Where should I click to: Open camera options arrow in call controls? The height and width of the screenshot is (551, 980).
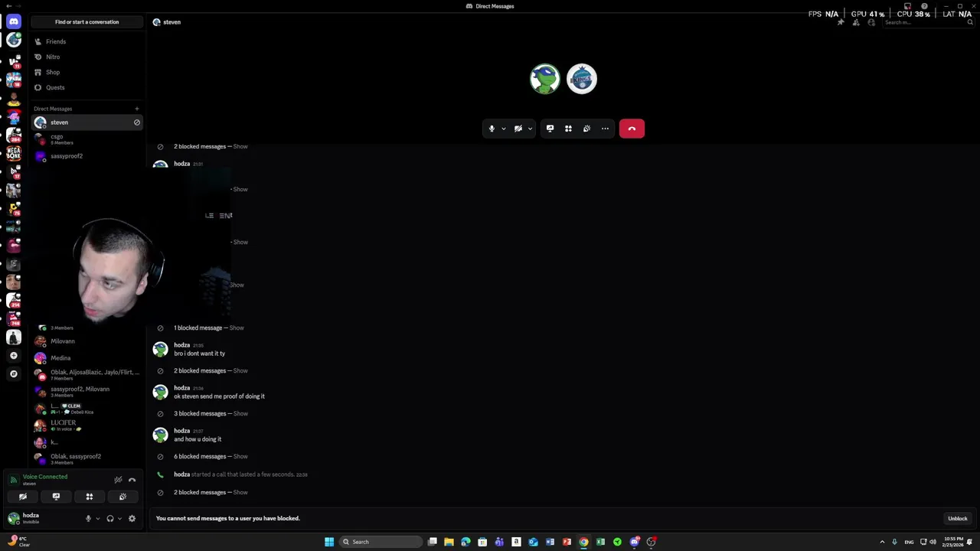(x=530, y=129)
